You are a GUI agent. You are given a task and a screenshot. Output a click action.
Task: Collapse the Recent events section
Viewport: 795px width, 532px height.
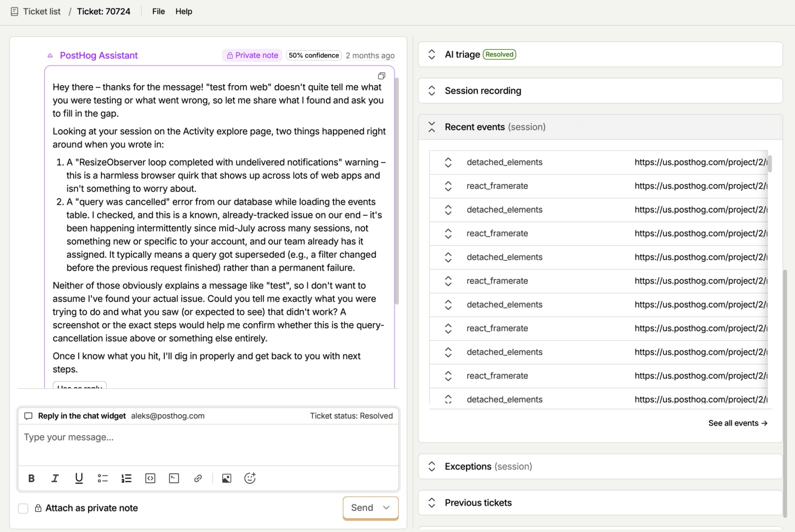pos(432,127)
